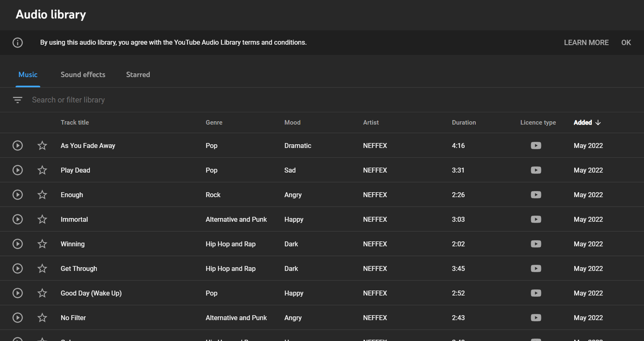Play the No Filter track

pyautogui.click(x=18, y=318)
